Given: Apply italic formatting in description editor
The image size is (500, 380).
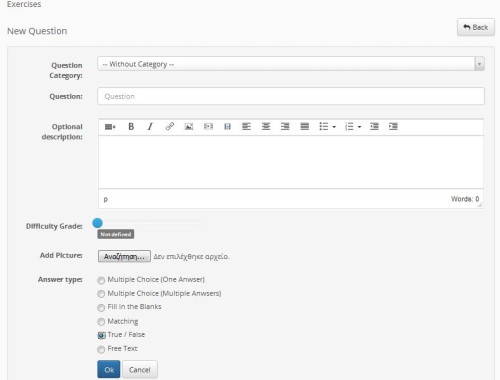Looking at the screenshot, I should tap(150, 127).
